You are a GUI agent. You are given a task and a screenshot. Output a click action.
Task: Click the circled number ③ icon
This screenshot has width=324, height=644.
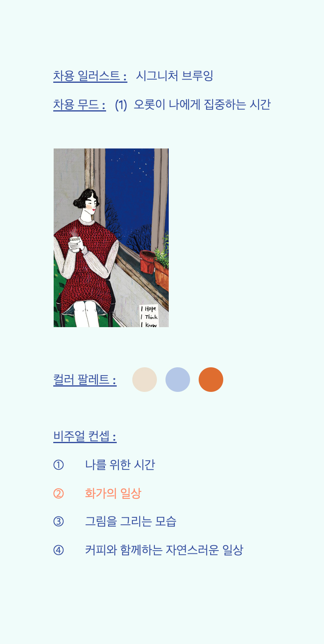[x=59, y=521]
